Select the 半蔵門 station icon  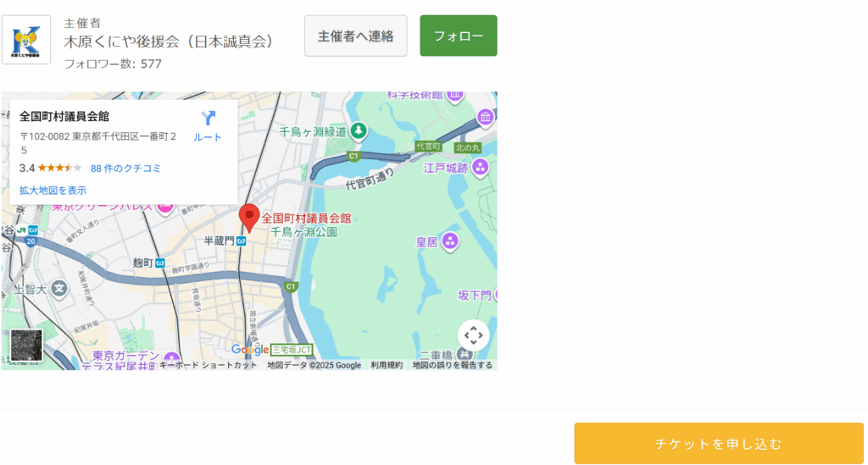(x=242, y=241)
